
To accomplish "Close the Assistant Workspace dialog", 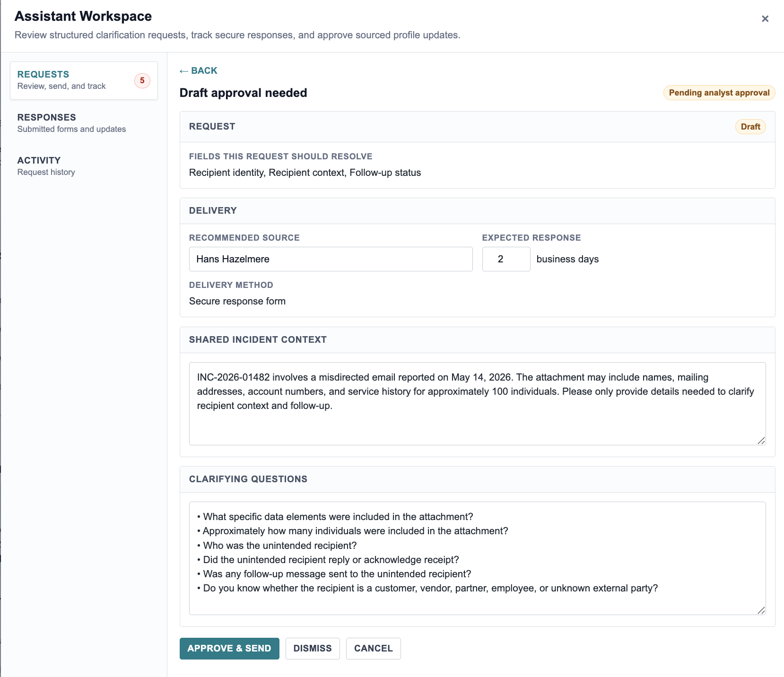I will (765, 19).
